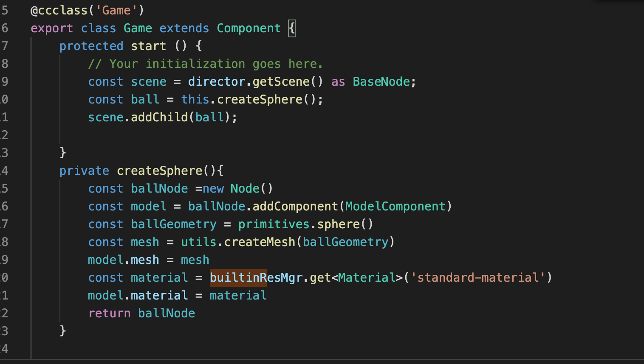Click the BaseNode type after 'as'
Image resolution: width=644 pixels, height=364 pixels.
click(x=381, y=81)
